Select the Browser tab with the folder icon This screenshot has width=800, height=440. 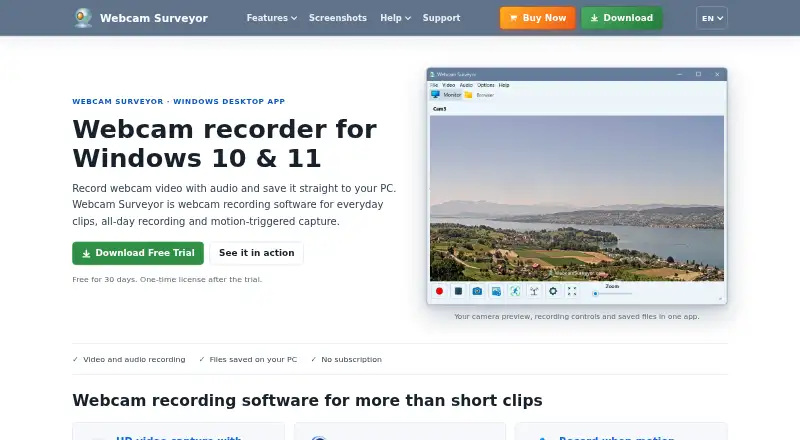479,95
